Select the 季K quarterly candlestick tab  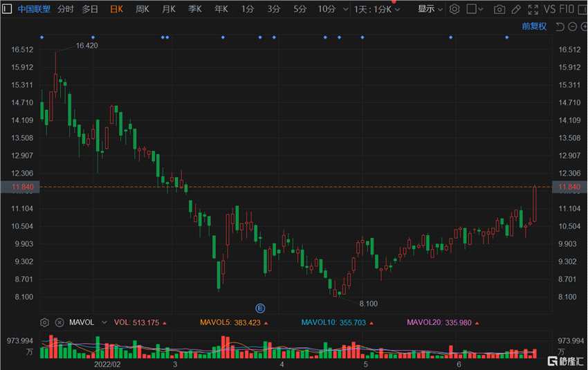point(195,9)
